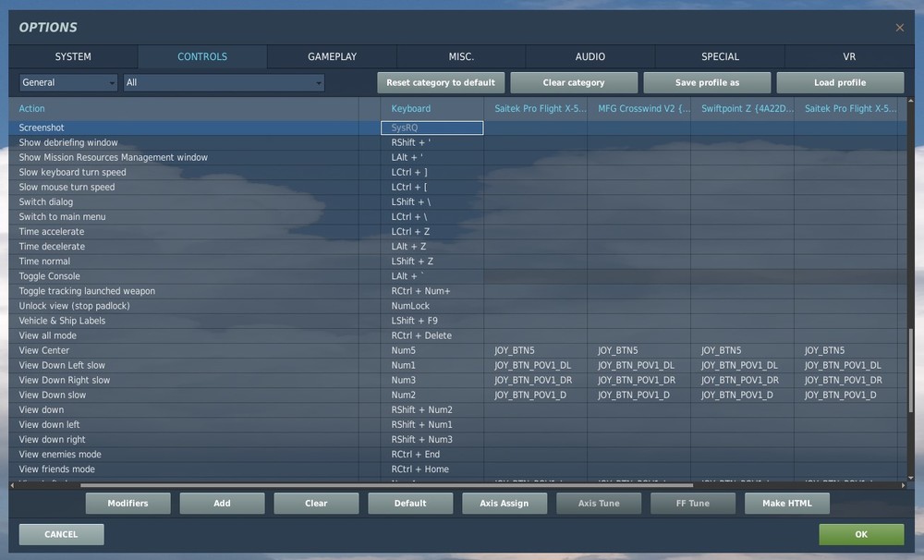
Task: Open the CONTROLS tab
Action: pyautogui.click(x=202, y=56)
